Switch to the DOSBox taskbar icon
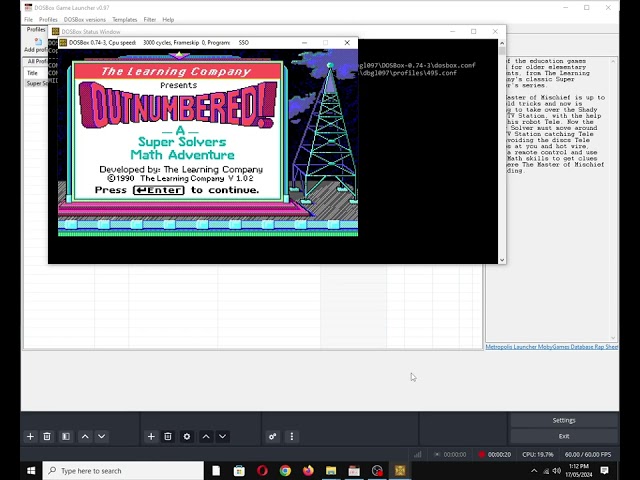 [x=400, y=471]
